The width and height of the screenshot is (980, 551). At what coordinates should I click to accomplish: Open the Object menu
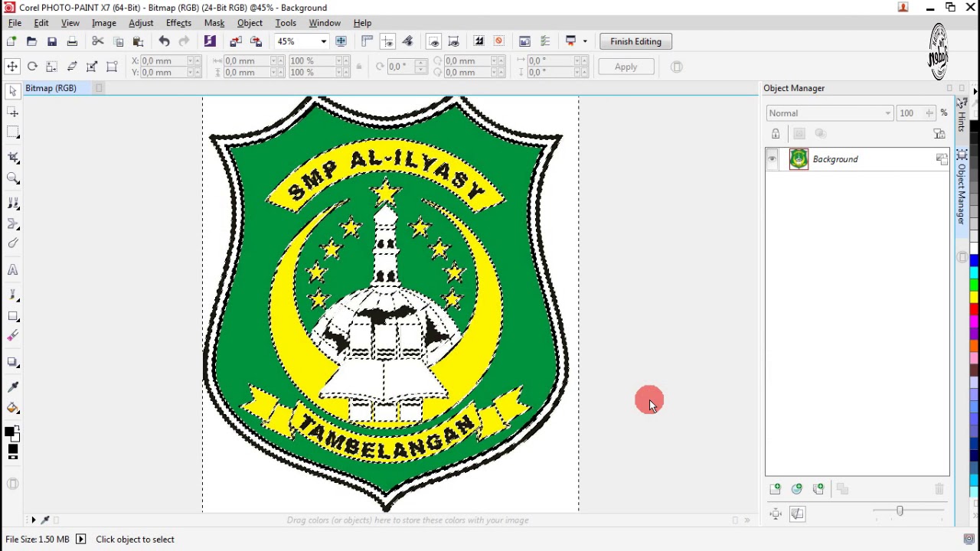pyautogui.click(x=250, y=23)
